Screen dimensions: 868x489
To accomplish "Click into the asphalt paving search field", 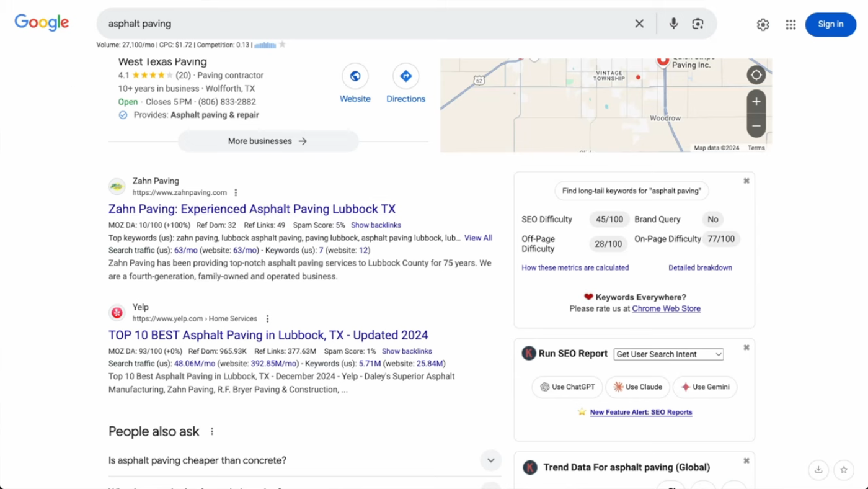I will (366, 24).
